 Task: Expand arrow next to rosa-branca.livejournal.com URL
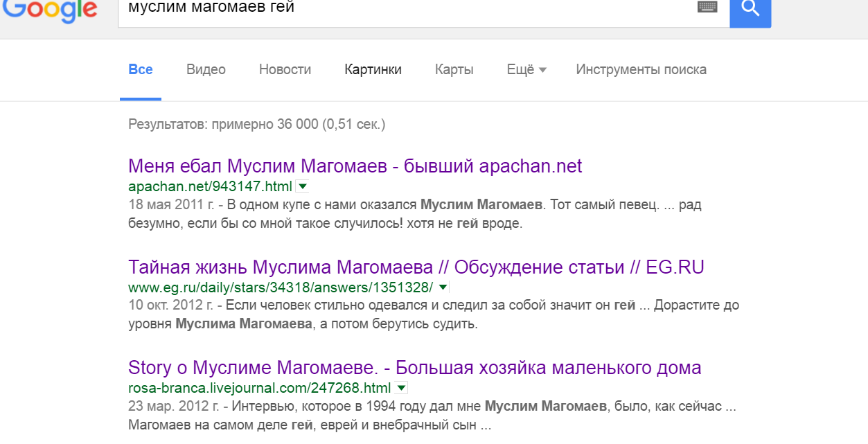401,387
